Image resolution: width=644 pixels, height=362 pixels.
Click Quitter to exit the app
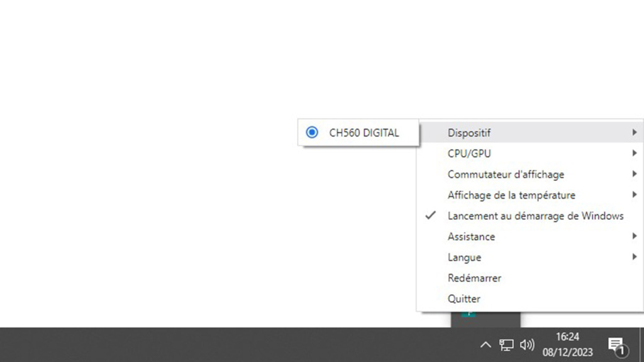(464, 299)
